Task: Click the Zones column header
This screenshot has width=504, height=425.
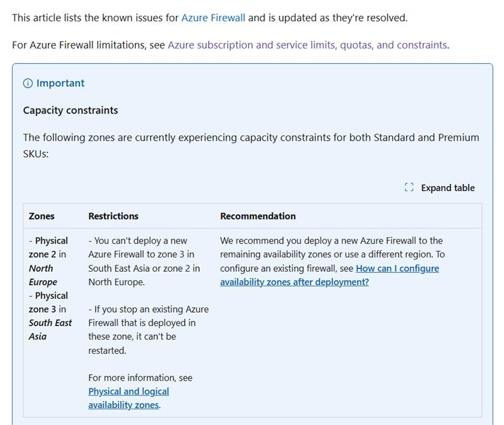Action: [42, 216]
